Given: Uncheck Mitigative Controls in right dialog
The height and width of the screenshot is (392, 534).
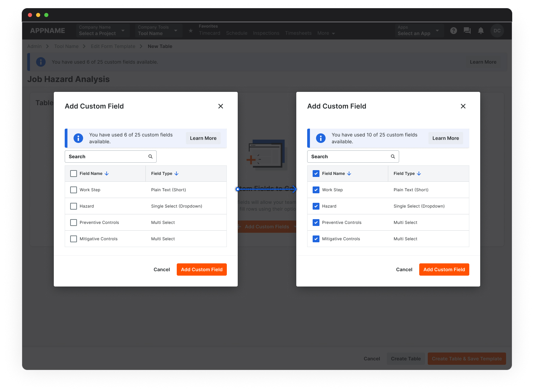Looking at the screenshot, I should tap(316, 239).
